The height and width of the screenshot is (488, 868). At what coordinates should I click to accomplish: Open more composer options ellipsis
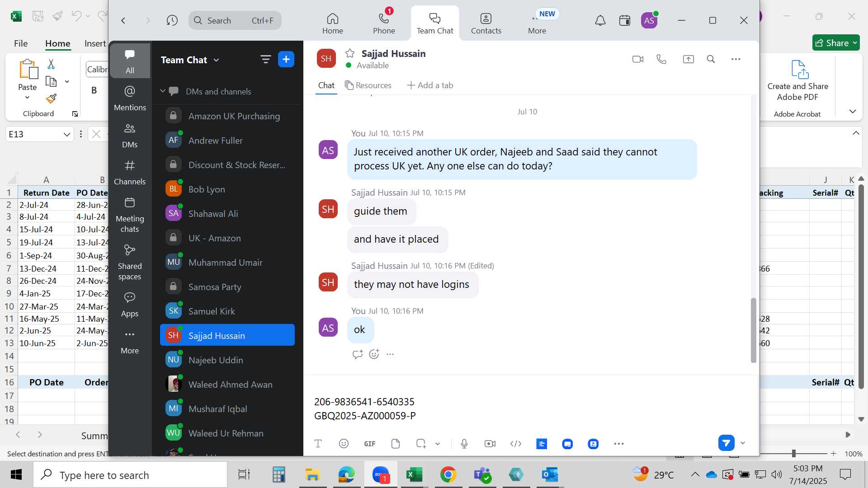point(619,444)
